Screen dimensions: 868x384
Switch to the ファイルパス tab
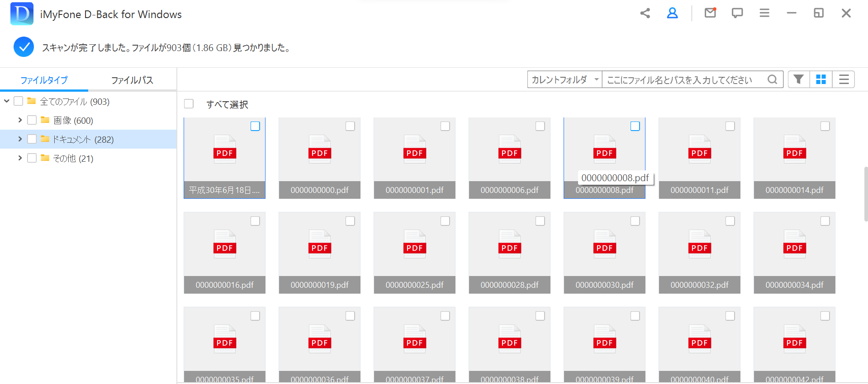132,80
